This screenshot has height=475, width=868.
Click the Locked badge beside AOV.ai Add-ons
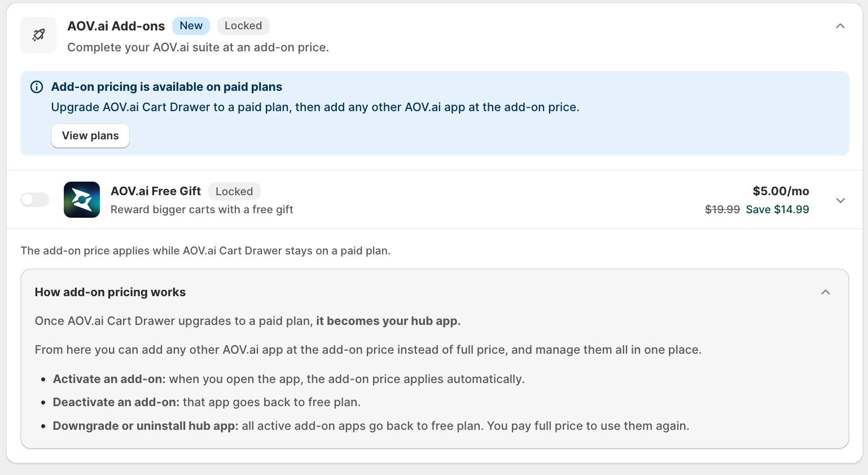[243, 26]
